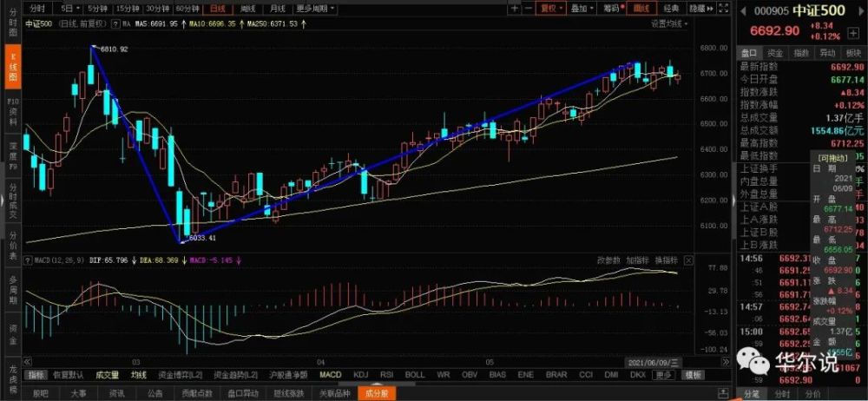Select RSI indicator
868x401 pixels.
tap(386, 375)
